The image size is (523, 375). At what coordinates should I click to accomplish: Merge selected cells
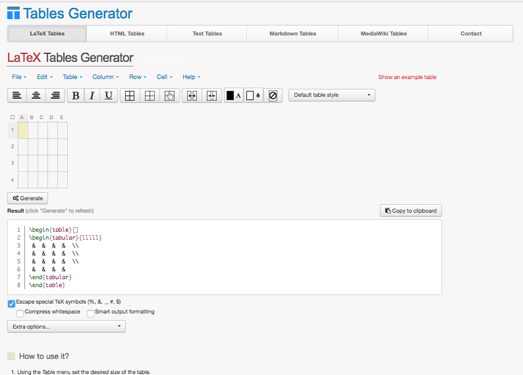192,96
